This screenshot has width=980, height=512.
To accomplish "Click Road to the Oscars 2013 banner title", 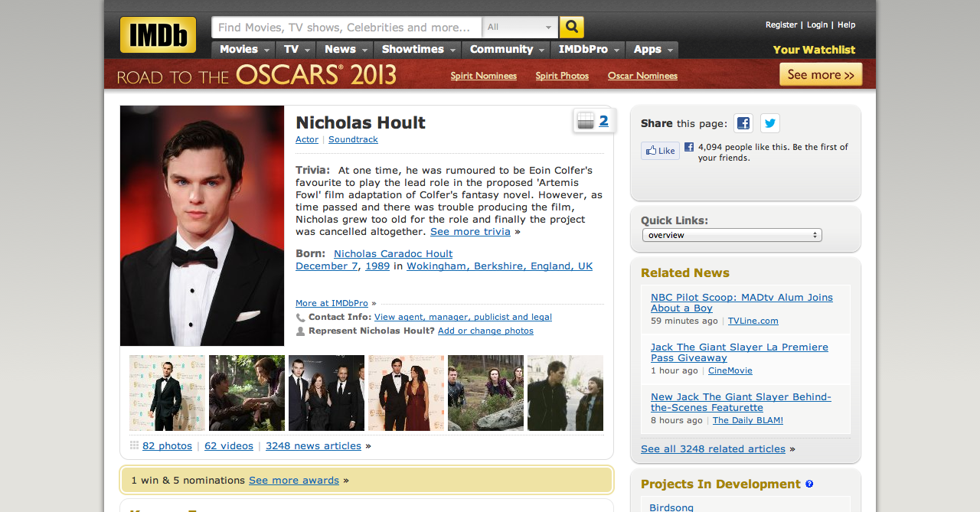I will pyautogui.click(x=256, y=75).
